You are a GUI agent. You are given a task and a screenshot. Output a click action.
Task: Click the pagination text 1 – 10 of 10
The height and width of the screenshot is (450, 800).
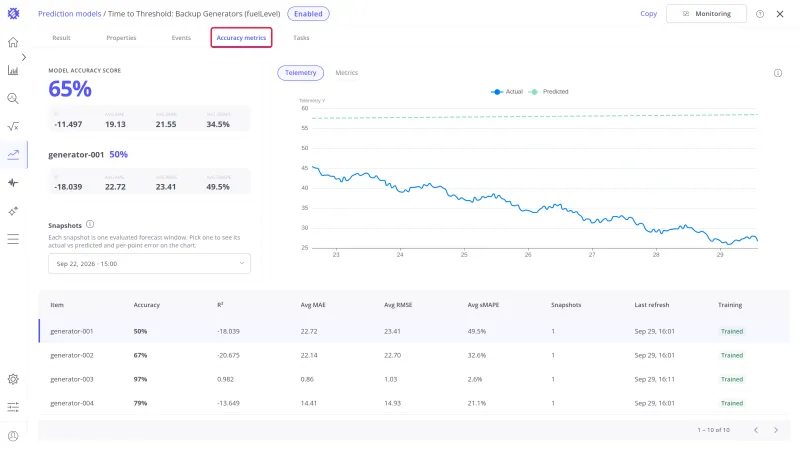(x=713, y=430)
